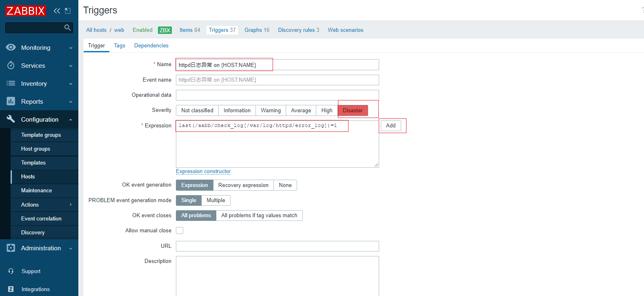Select the Trigger tab
The width and height of the screenshot is (644, 296).
(96, 46)
